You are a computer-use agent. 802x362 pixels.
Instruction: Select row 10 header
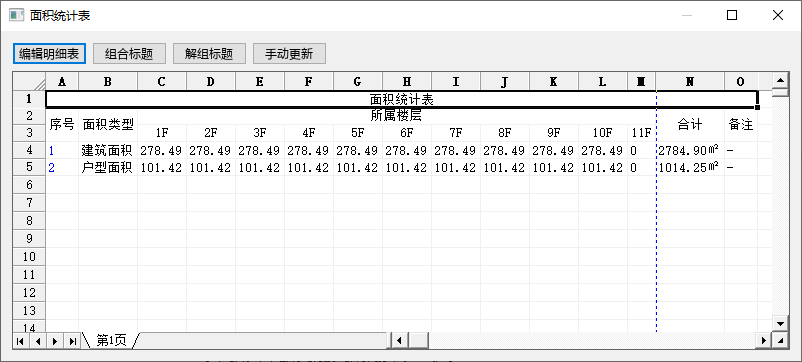(29, 257)
